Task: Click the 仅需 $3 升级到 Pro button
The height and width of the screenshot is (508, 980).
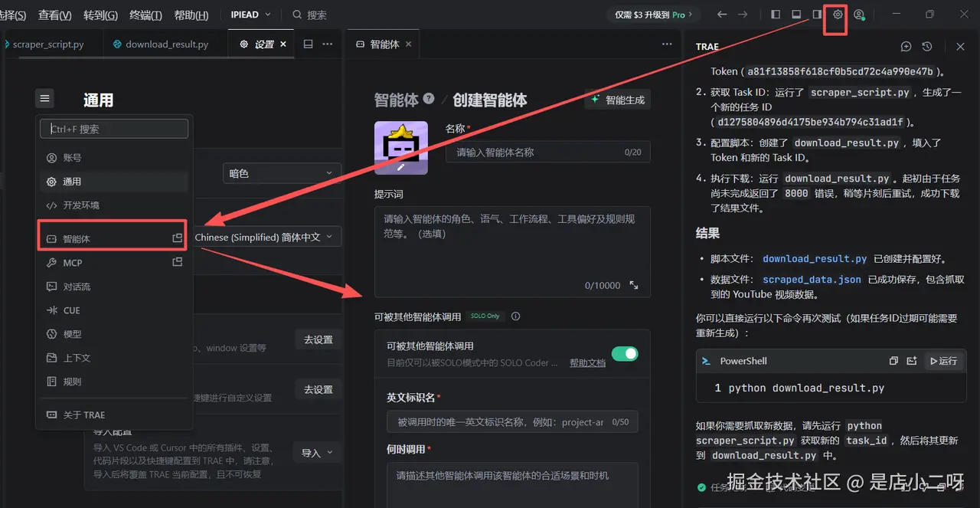Action: click(x=653, y=15)
